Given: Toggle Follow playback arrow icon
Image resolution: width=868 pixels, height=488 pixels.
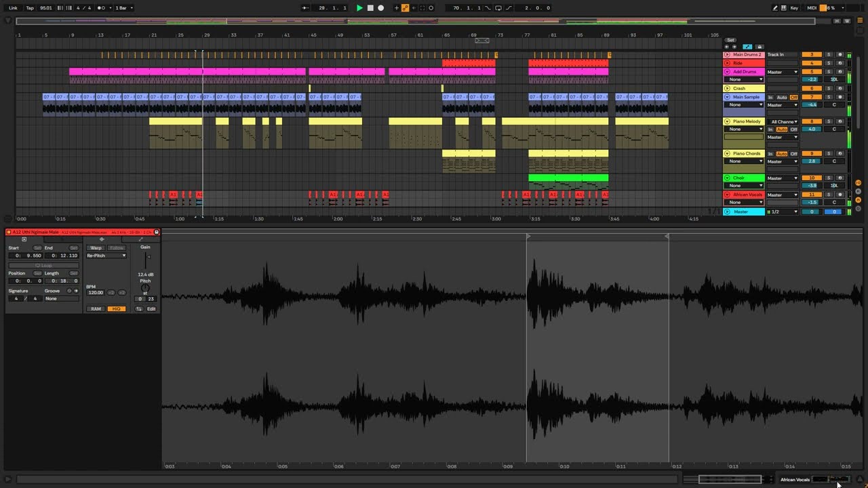Looking at the screenshot, I should [x=305, y=8].
